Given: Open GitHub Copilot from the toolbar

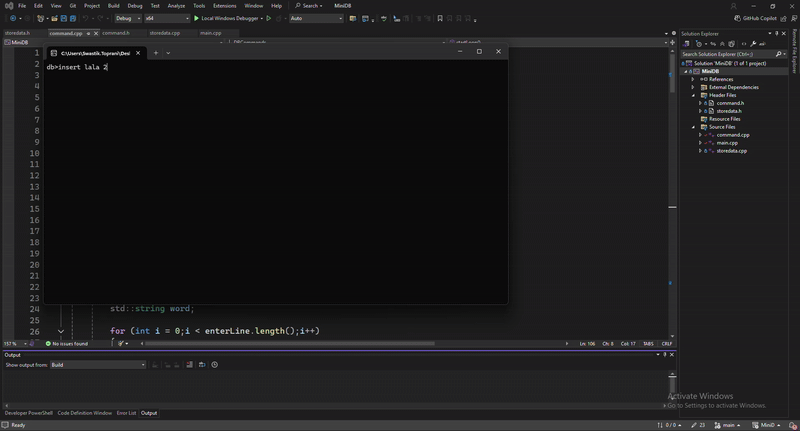Looking at the screenshot, I should (x=758, y=18).
